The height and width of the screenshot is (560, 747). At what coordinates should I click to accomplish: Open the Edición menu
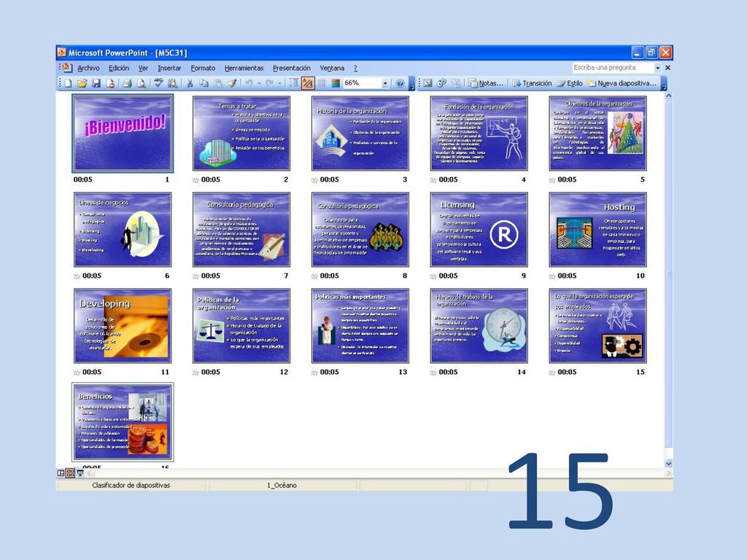pos(119,68)
